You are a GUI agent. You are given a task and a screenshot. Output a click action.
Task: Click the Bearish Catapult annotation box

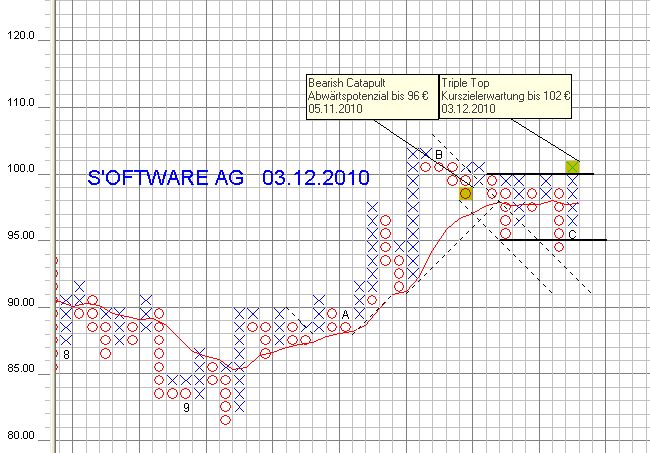[372, 97]
